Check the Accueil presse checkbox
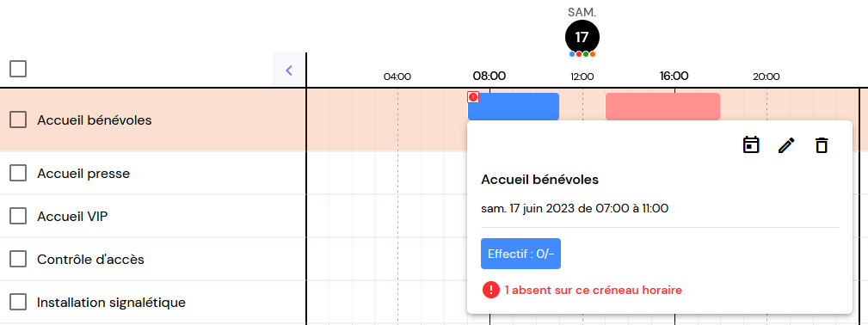 pos(18,174)
